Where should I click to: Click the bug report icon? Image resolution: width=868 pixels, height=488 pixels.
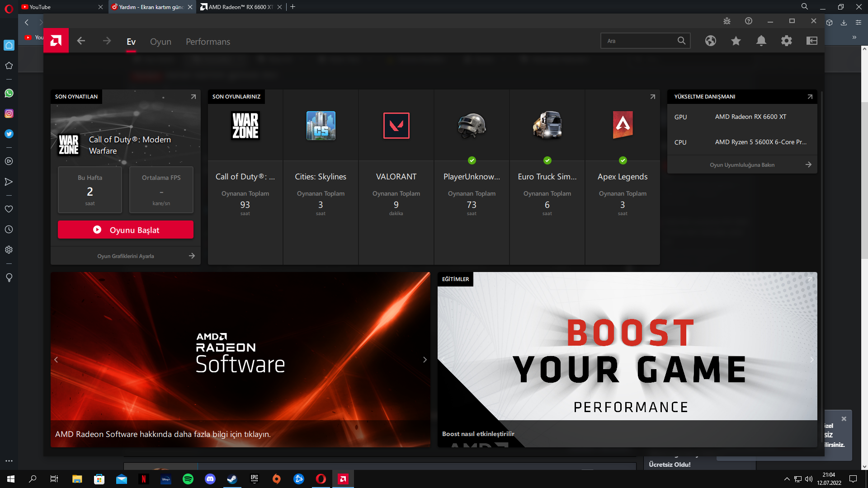727,21
